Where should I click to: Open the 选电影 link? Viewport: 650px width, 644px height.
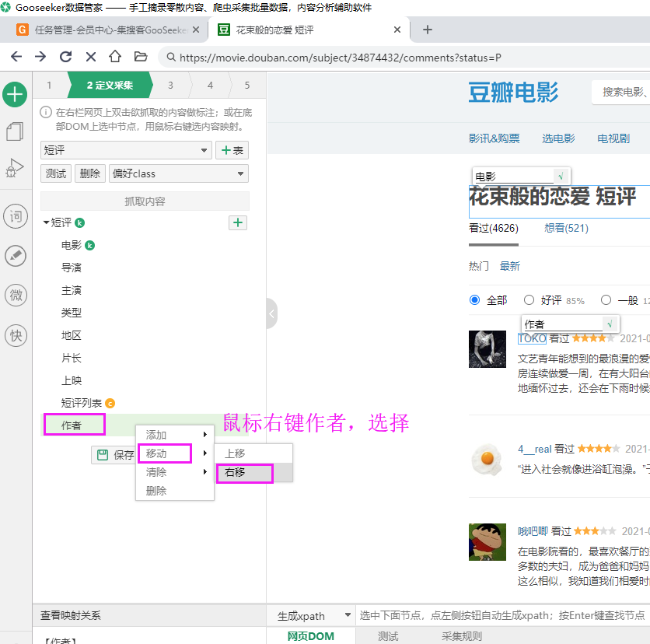point(558,138)
